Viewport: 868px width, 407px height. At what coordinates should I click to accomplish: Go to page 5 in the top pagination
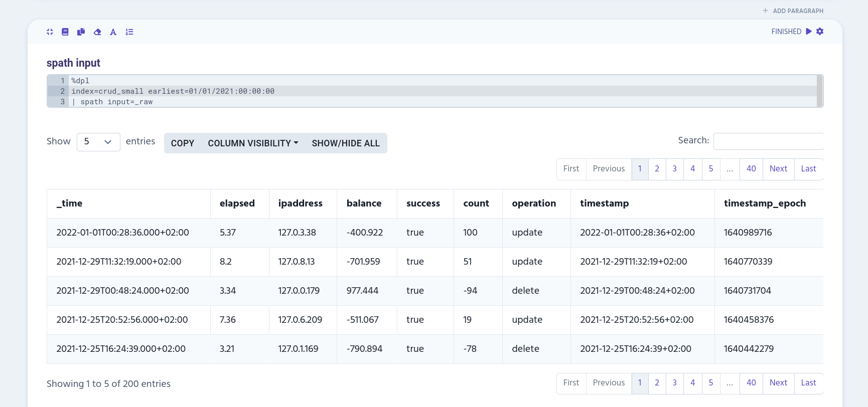tap(711, 169)
